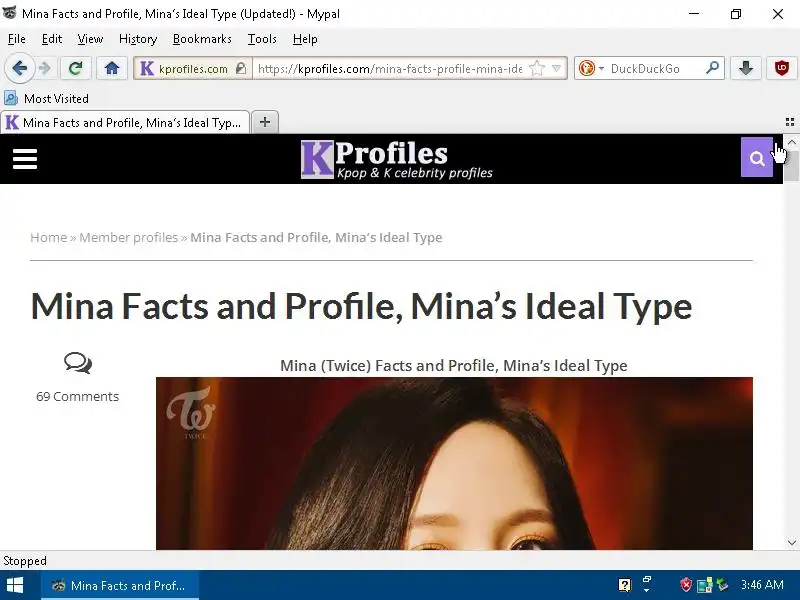The height and width of the screenshot is (600, 800).
Task: Open a new tab with plus button
Action: [265, 122]
